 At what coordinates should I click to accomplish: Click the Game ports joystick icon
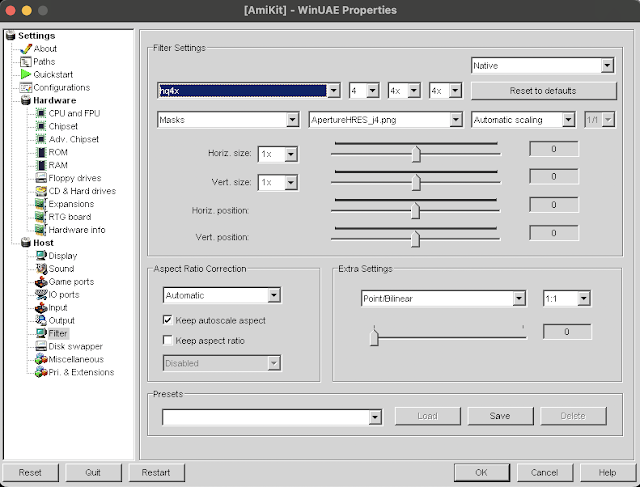41,282
